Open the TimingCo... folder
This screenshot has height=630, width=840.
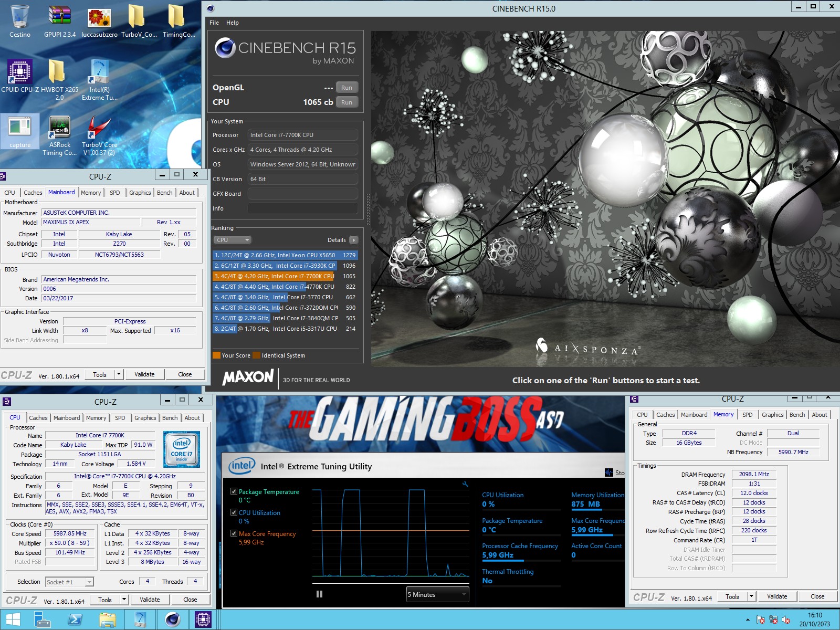178,21
